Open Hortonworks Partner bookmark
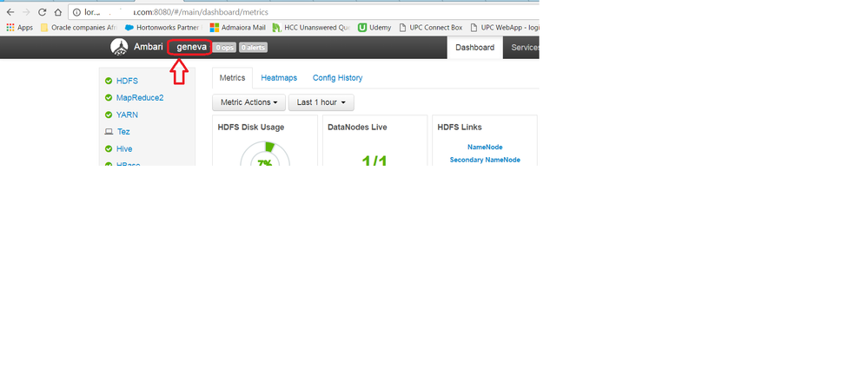The width and height of the screenshot is (868, 374). 163,27
